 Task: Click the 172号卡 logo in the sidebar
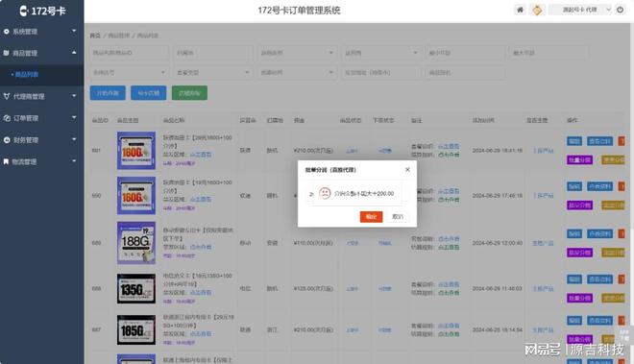(x=42, y=11)
